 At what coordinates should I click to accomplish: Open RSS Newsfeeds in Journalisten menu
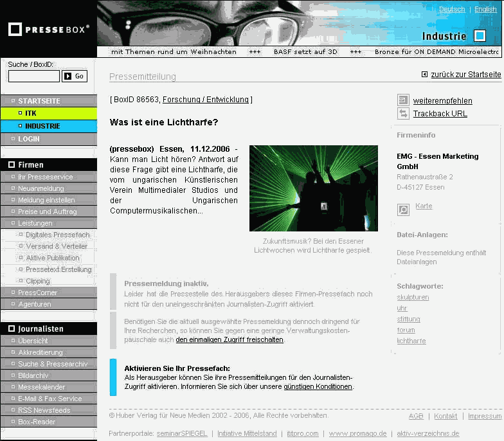click(x=44, y=410)
